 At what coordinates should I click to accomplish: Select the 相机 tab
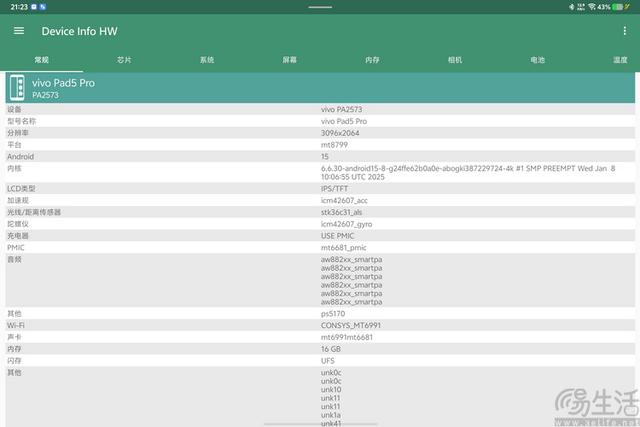(455, 60)
